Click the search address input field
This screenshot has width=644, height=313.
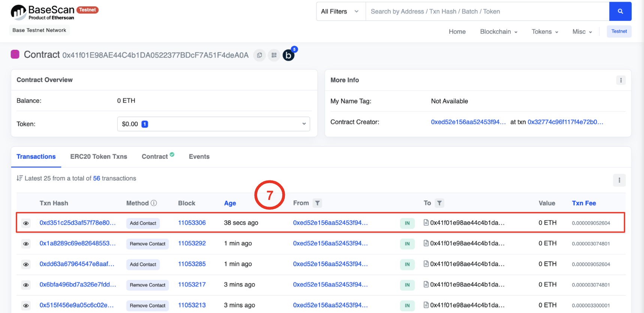[x=487, y=12]
